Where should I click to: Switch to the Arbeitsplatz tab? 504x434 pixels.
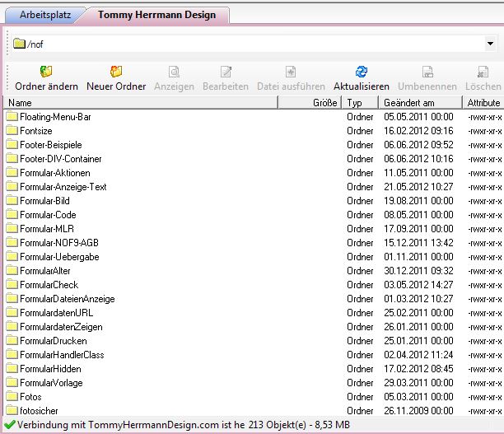pos(46,15)
